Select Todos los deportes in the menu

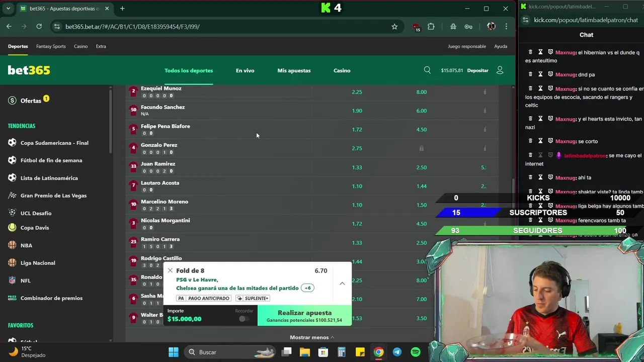pyautogui.click(x=189, y=70)
